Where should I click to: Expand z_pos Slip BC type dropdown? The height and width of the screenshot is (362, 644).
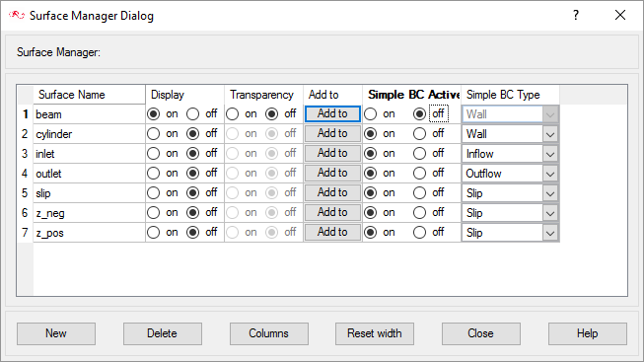[550, 233]
